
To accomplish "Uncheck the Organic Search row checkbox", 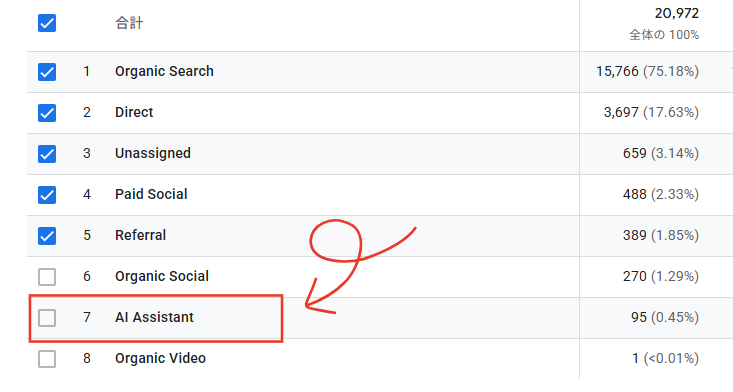I will point(47,72).
